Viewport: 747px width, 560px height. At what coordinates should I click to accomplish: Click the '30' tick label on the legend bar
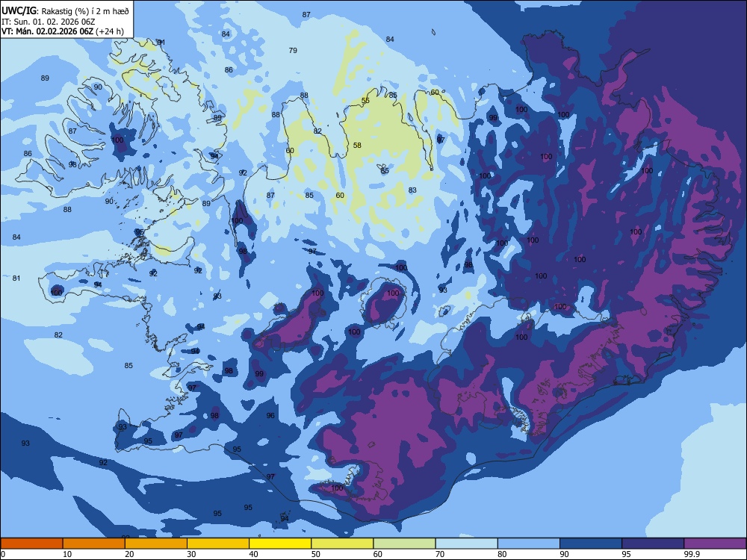click(191, 554)
